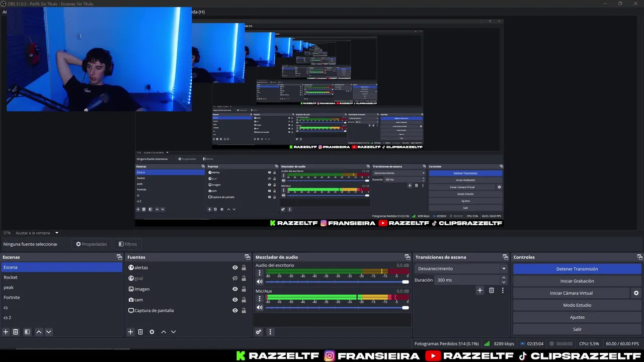Undock the Fuentes panel

pyautogui.click(x=247, y=257)
